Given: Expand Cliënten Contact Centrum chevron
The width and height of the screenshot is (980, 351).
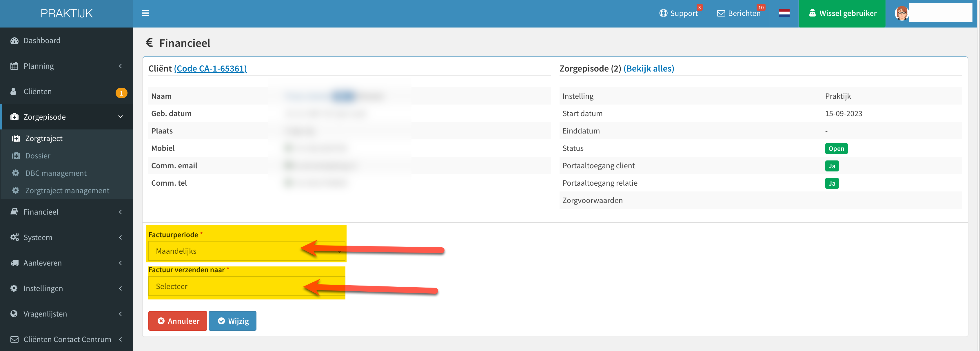Looking at the screenshot, I should 121,339.
